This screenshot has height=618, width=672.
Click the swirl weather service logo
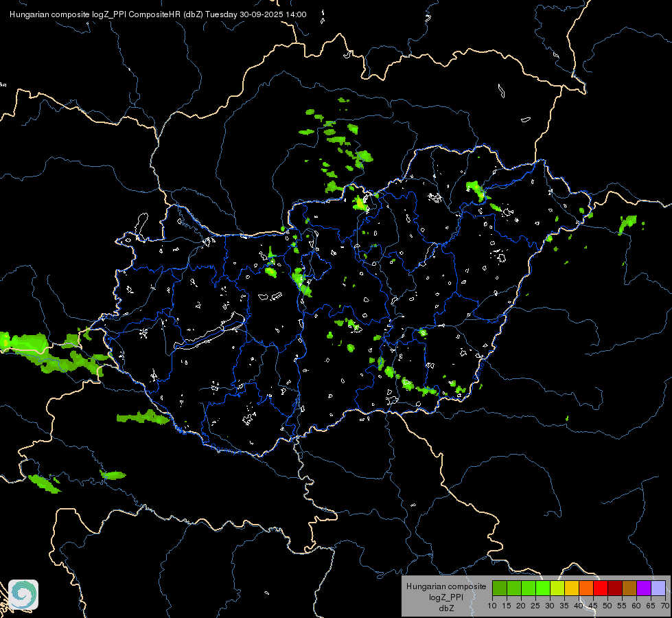coord(23,595)
